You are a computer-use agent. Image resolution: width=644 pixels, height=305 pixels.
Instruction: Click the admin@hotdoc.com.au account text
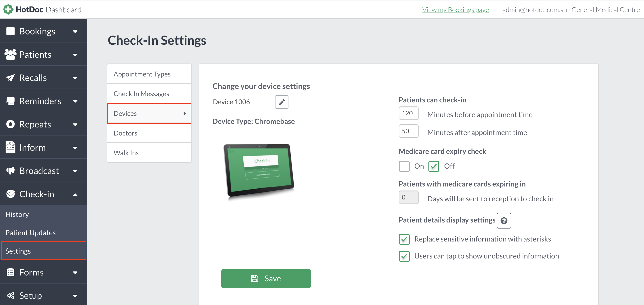pyautogui.click(x=534, y=10)
